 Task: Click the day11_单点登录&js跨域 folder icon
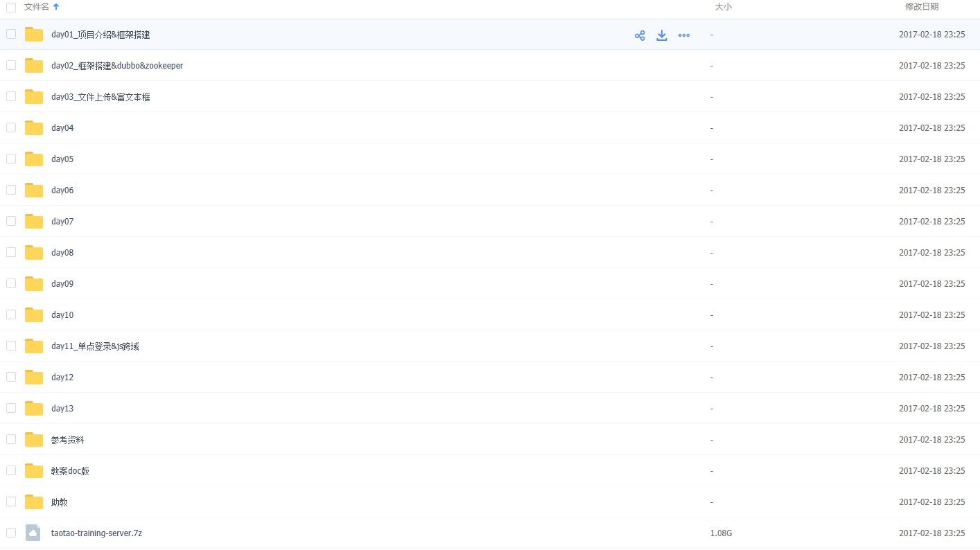(x=34, y=346)
